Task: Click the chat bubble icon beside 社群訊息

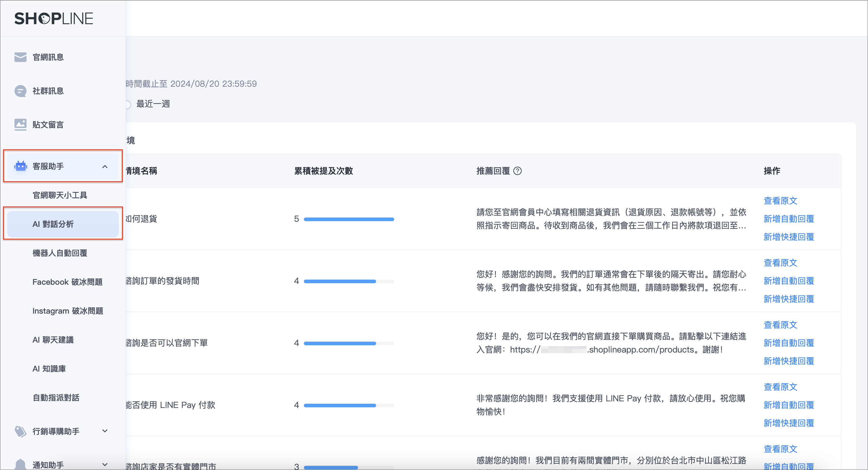Action: (20, 91)
